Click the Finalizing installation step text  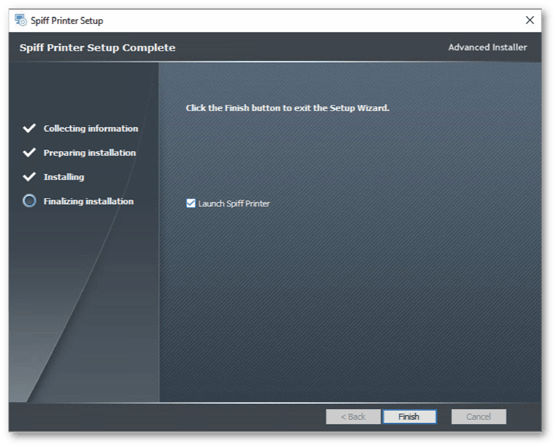[89, 201]
